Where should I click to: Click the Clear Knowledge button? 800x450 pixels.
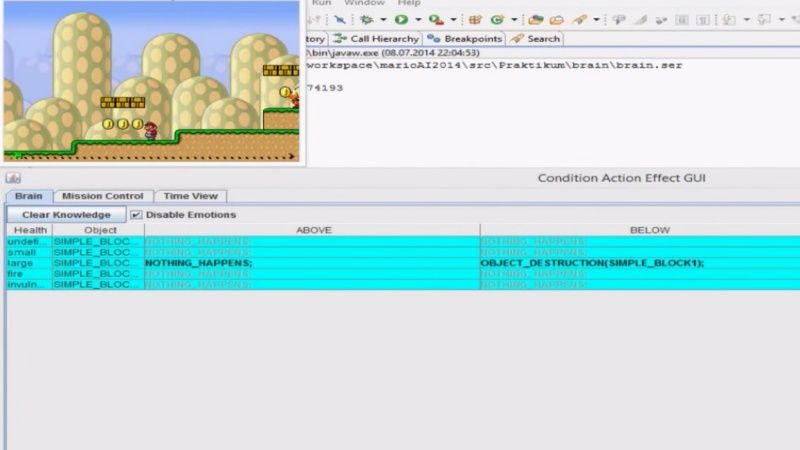[x=66, y=215]
